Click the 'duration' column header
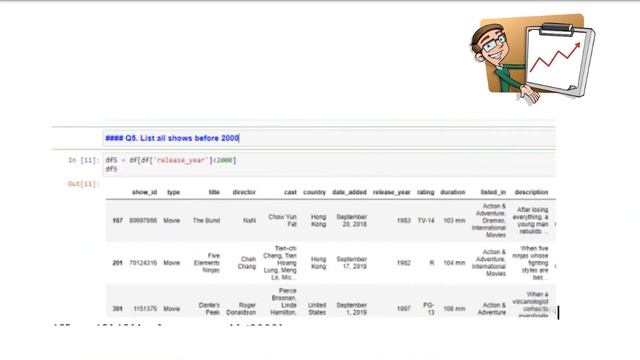The width and height of the screenshot is (640, 360). [453, 192]
